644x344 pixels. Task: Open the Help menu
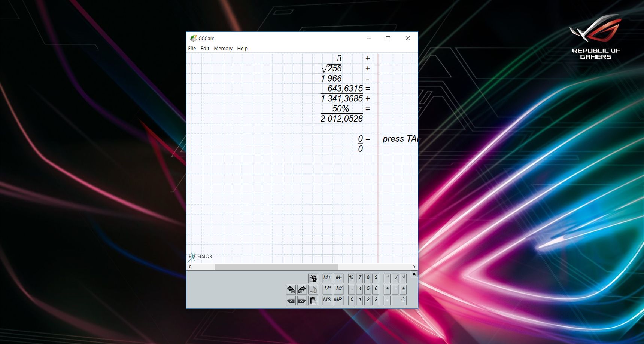[x=242, y=49]
